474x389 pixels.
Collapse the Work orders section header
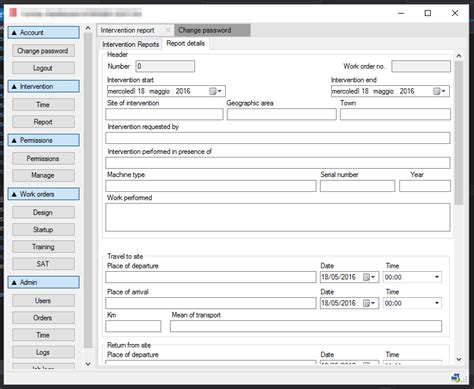coord(43,194)
